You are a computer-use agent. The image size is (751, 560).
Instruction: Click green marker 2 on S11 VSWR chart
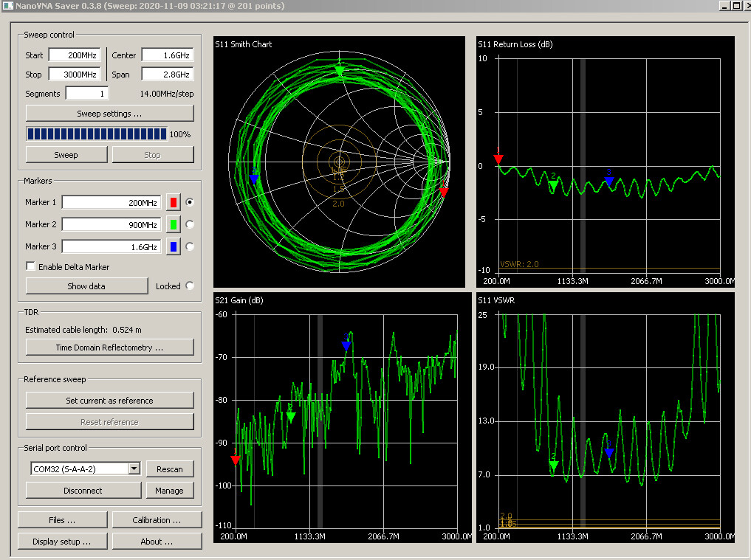click(x=553, y=466)
